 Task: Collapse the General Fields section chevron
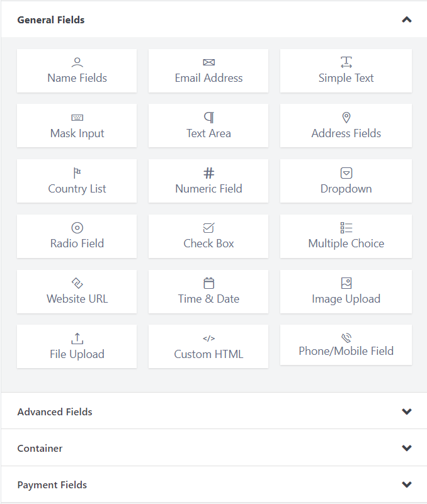(x=406, y=20)
